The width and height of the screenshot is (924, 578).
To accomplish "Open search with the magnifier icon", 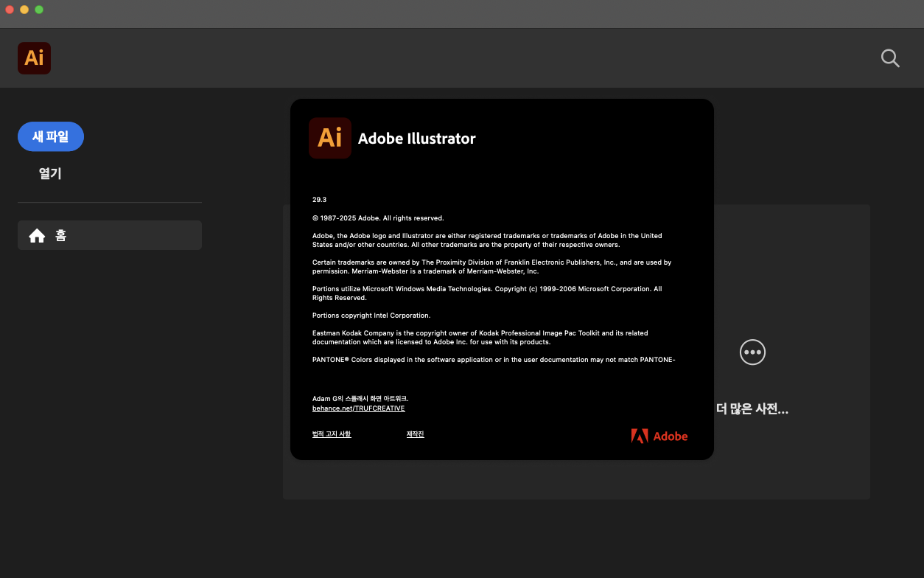I will pyautogui.click(x=890, y=58).
